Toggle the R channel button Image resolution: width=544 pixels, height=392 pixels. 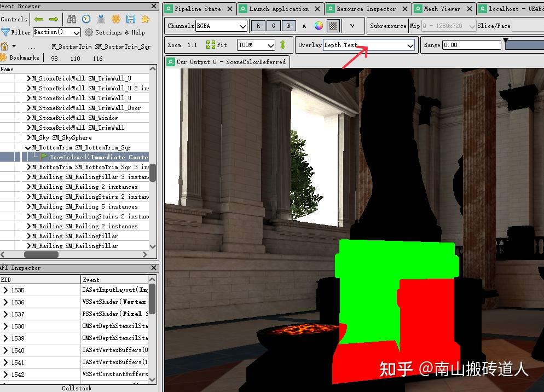point(257,25)
